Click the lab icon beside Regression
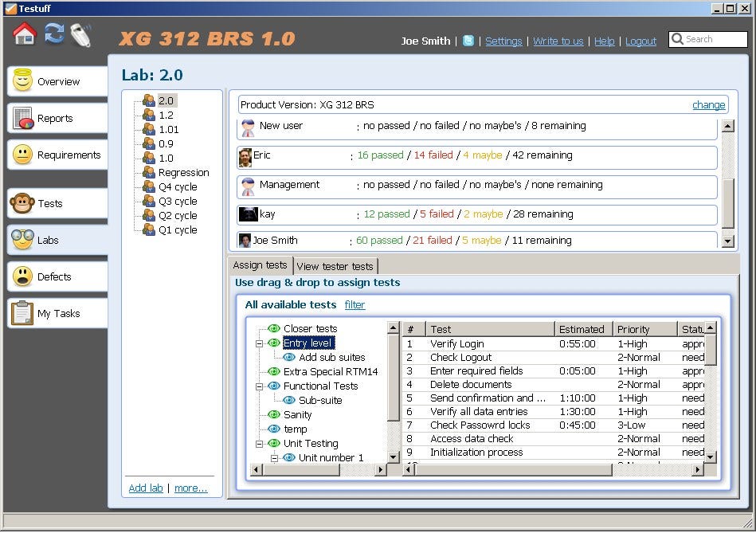This screenshot has height=533, width=756. (x=149, y=172)
